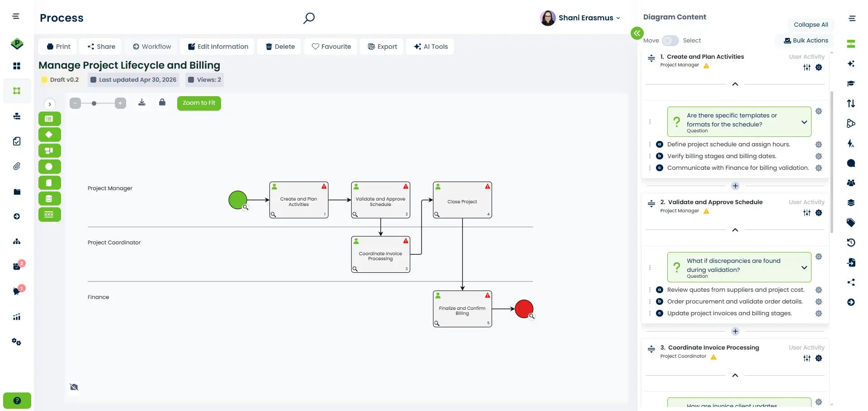Open the Shani Erasmus user menu
This screenshot has height=411, width=868.
click(580, 18)
